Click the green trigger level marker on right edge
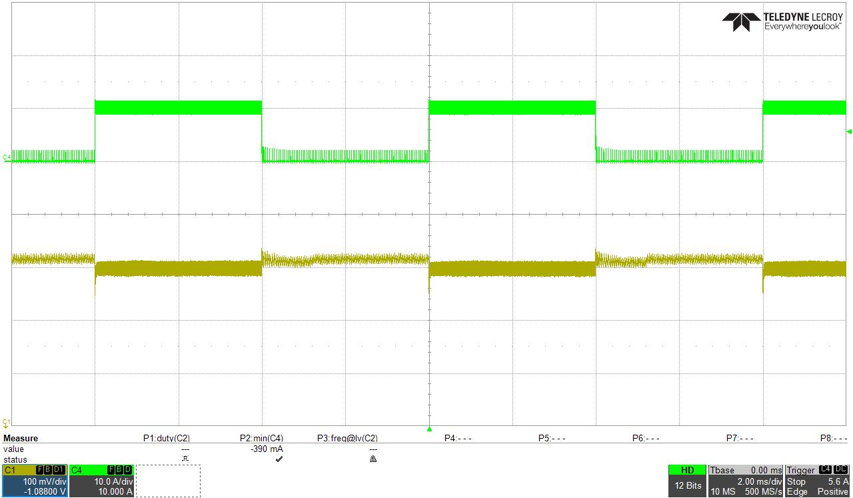This screenshot has height=498, width=853. click(848, 132)
